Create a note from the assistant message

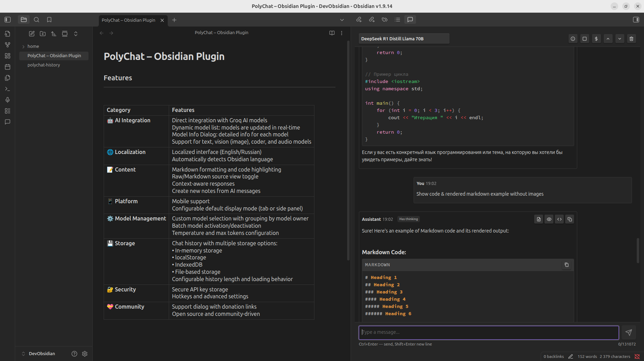tap(539, 219)
